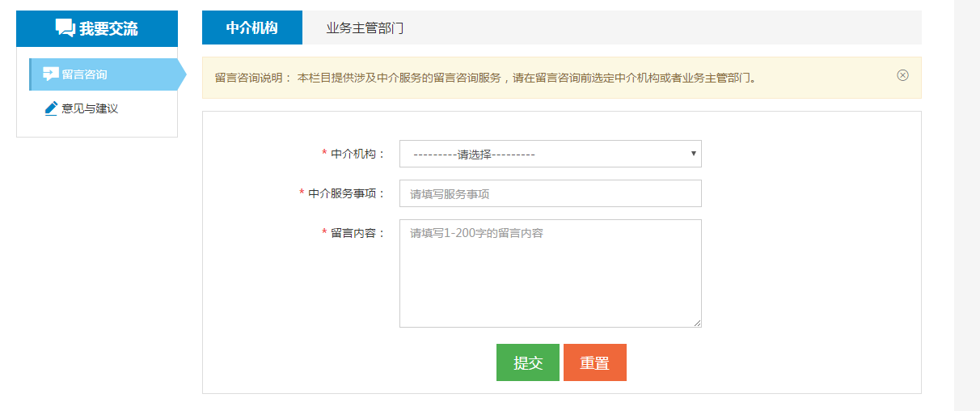Click the 留言咨询说明 notice text
Image resolution: width=980 pixels, height=411 pixels.
[x=485, y=78]
